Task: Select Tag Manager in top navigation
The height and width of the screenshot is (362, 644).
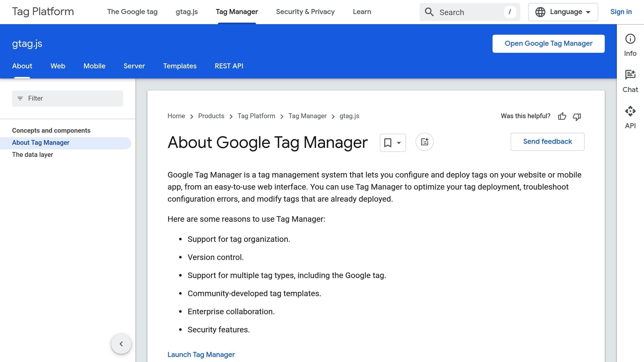Action: click(237, 12)
